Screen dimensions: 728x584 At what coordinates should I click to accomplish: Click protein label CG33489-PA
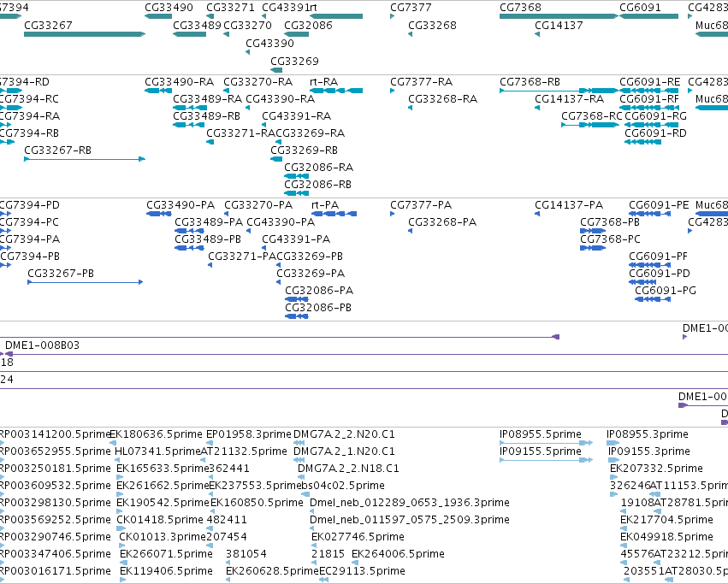click(x=209, y=222)
